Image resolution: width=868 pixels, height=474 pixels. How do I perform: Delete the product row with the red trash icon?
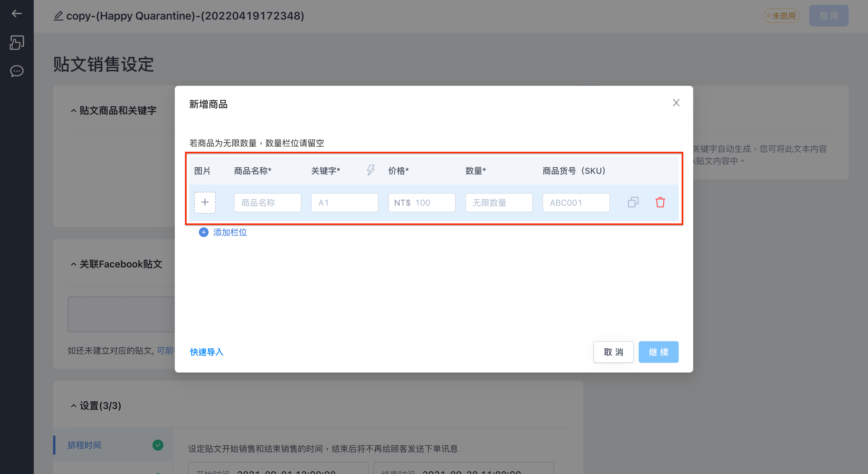pyautogui.click(x=660, y=202)
